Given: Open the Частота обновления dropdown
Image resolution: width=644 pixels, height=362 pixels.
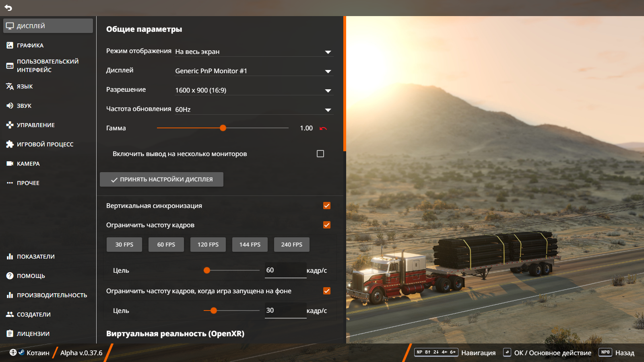Looking at the screenshot, I should (254, 109).
